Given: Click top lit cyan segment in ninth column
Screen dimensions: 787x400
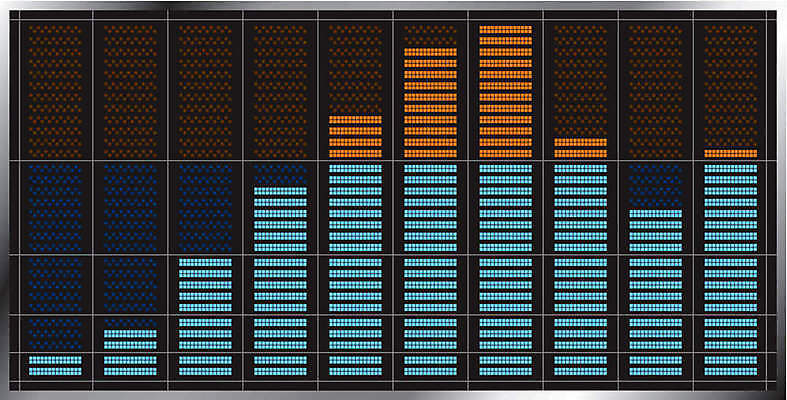Looking at the screenshot, I should [655, 214].
